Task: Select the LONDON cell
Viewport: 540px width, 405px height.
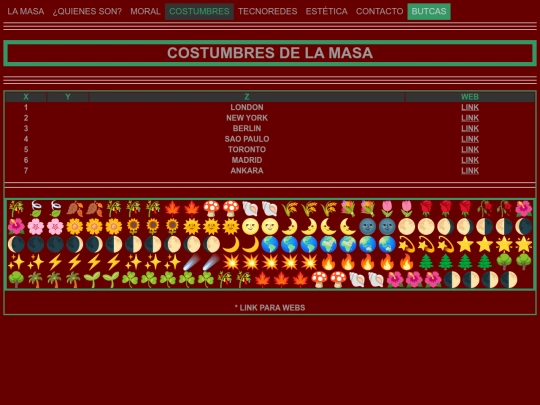Action: (247, 107)
